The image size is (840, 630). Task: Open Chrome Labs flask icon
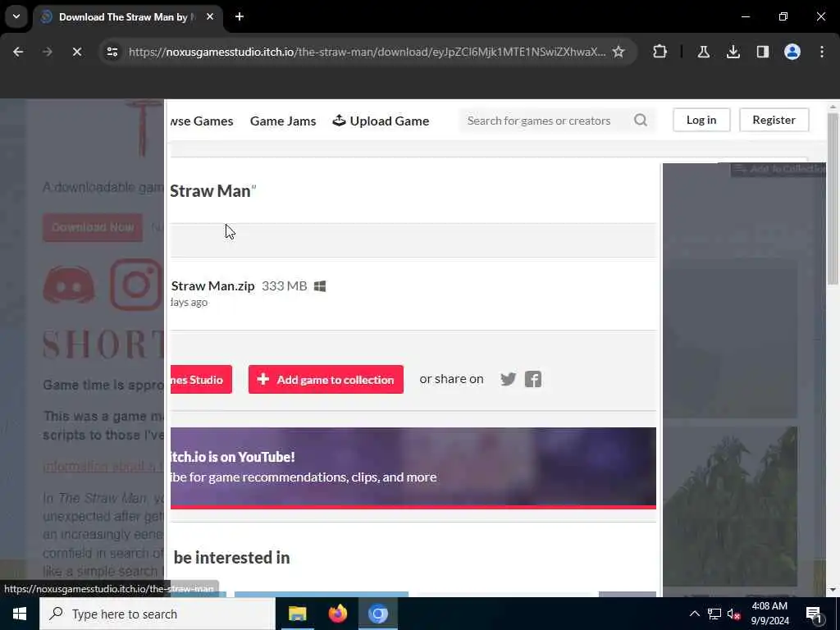point(703,52)
